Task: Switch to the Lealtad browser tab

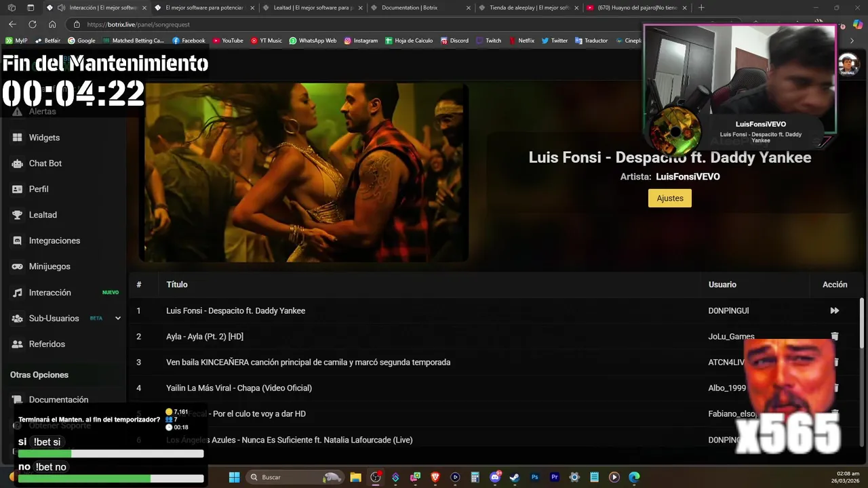Action: tap(313, 7)
